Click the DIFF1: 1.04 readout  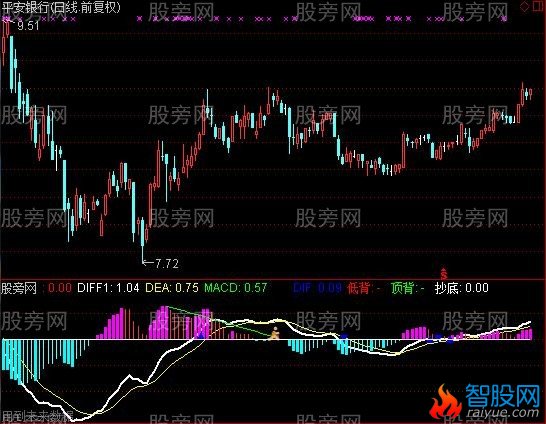tap(108, 288)
